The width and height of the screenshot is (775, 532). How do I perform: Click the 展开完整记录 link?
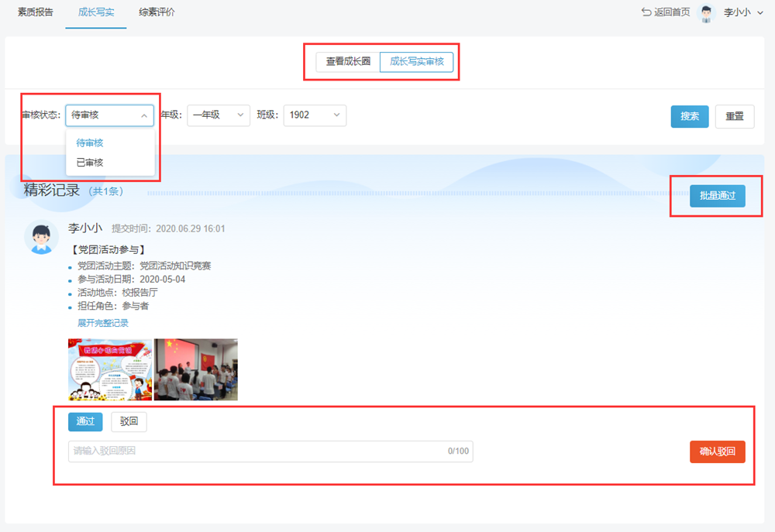103,323
